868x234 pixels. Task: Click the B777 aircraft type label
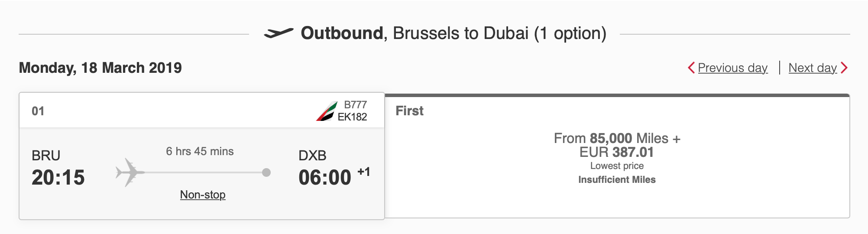(355, 105)
